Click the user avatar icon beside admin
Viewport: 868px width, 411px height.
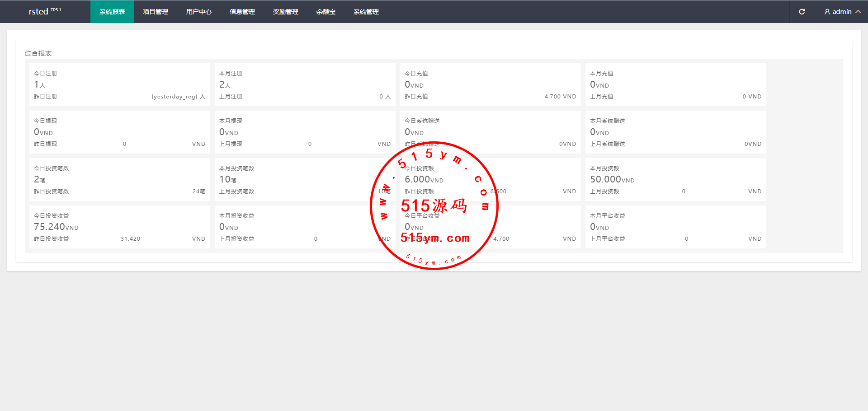coord(827,12)
